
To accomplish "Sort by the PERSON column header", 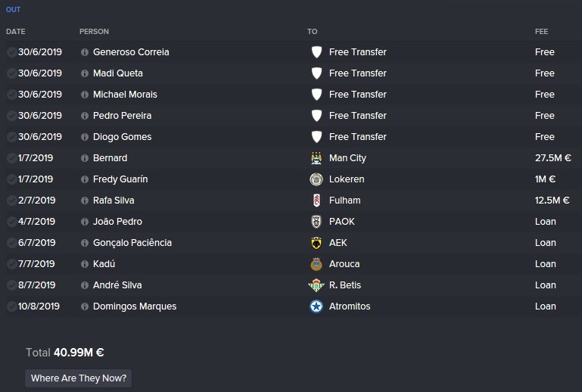I will pyautogui.click(x=94, y=32).
